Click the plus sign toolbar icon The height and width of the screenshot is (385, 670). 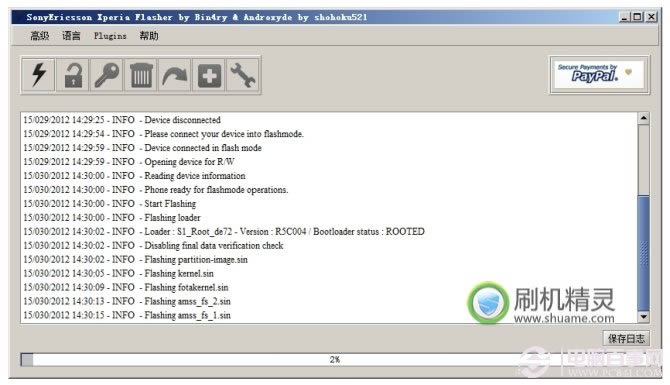(x=209, y=75)
